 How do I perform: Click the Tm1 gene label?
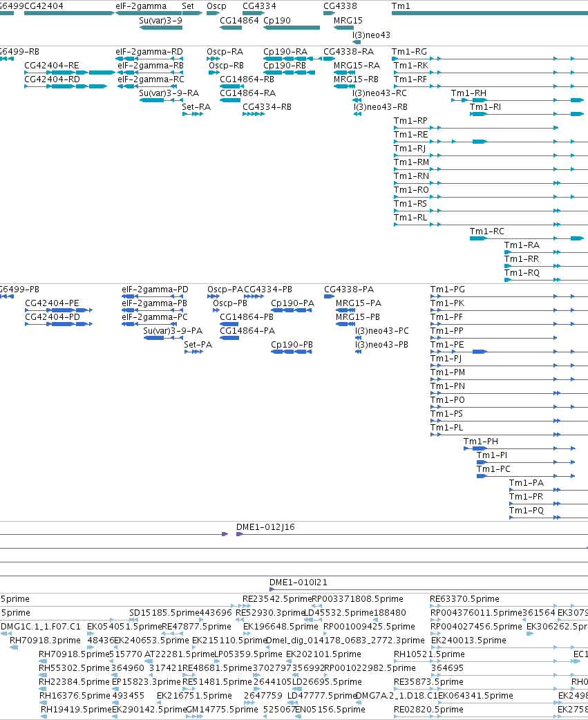401,6
